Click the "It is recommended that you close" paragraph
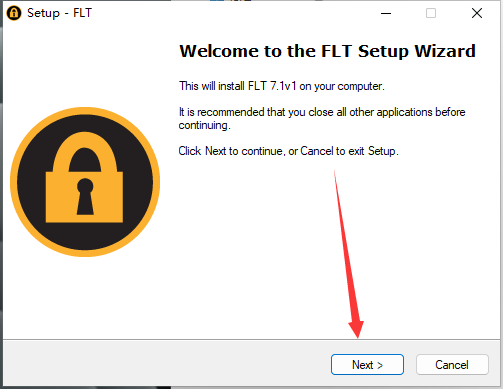The image size is (503, 389). (x=322, y=119)
